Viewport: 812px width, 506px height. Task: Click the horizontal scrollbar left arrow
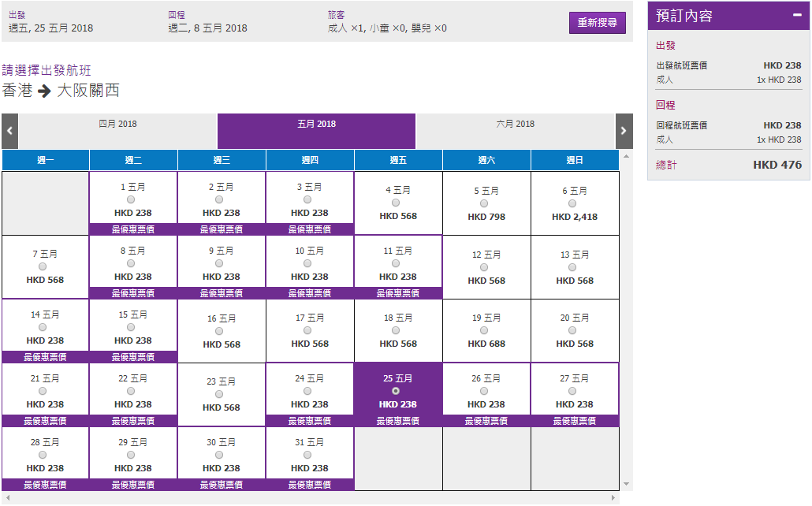coord(8,497)
